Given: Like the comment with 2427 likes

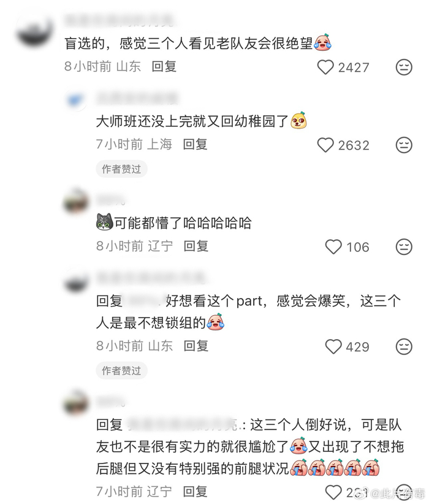Looking at the screenshot, I should (x=325, y=67).
